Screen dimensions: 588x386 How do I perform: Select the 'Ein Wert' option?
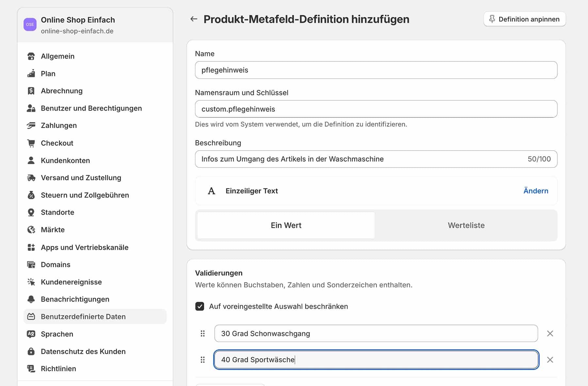coord(286,225)
